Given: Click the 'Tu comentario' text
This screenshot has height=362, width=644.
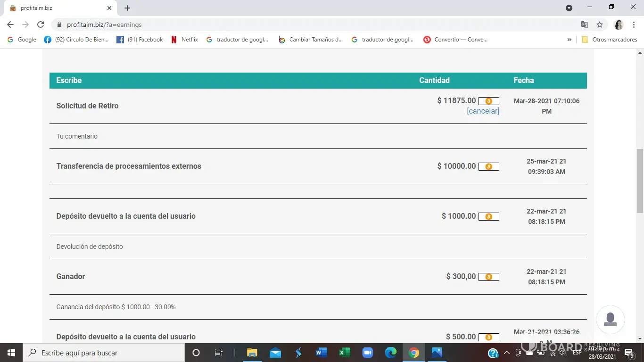Looking at the screenshot, I should [x=77, y=136].
